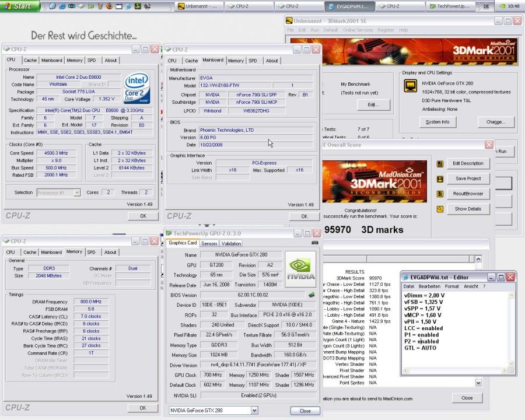
Task: Click the Show Details button
Action: pyautogui.click(x=468, y=209)
